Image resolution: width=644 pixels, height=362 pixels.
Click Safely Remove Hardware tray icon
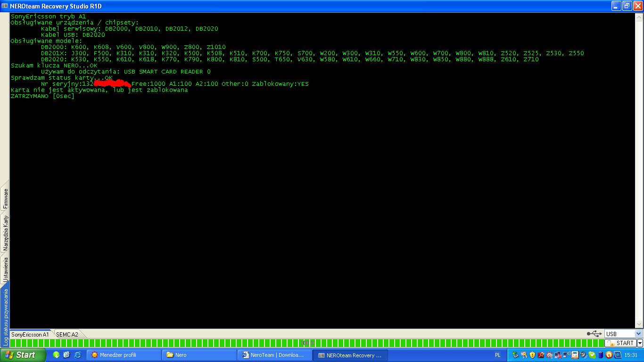coord(515,355)
